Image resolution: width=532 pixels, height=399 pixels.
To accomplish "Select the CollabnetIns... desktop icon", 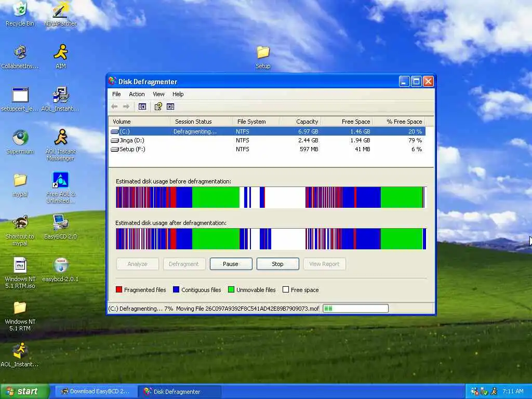I will click(20, 56).
